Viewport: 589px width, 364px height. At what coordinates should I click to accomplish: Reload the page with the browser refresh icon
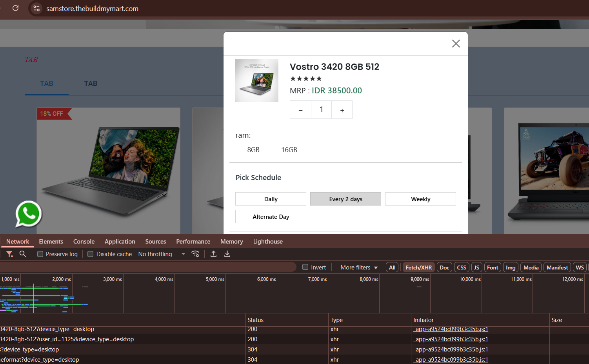point(16,8)
